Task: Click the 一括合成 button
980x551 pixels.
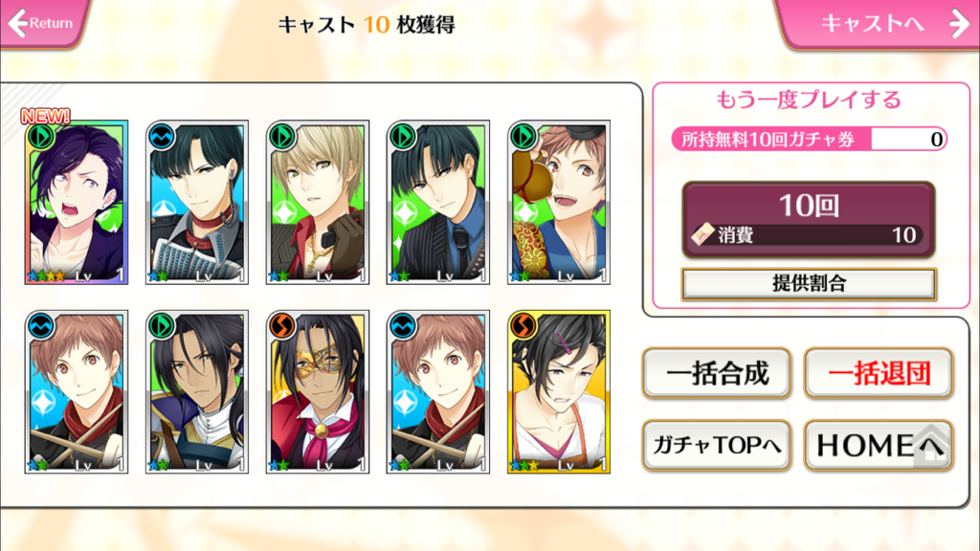Action: pyautogui.click(x=717, y=374)
